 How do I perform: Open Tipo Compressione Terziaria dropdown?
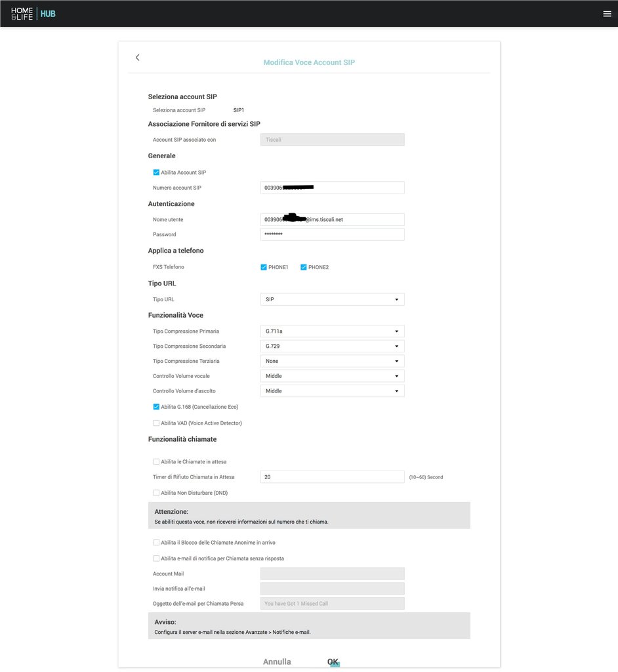[x=332, y=361]
